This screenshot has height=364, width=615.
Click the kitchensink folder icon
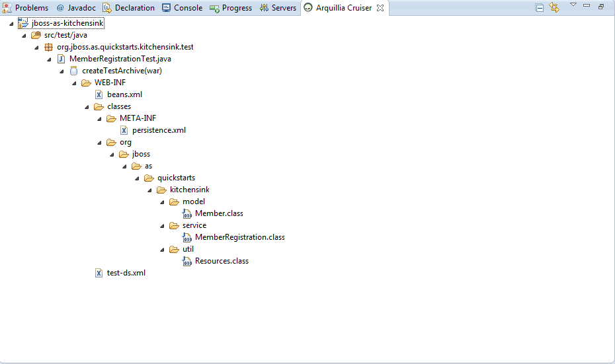pos(161,190)
